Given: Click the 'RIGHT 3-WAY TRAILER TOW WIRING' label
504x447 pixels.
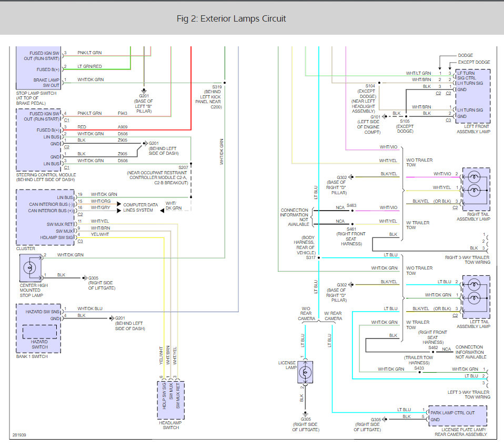Looking at the screenshot, I should 468,260.
